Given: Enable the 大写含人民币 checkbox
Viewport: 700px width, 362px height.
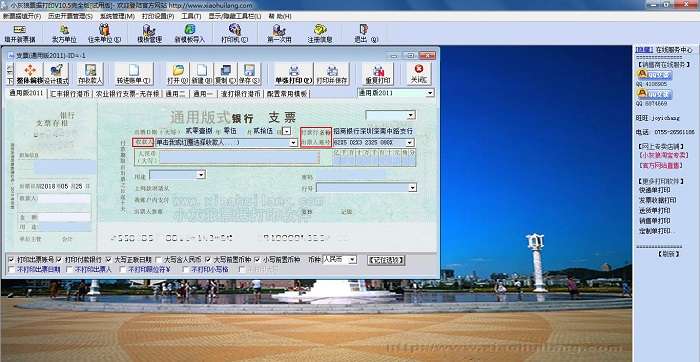Looking at the screenshot, I should pos(159,259).
